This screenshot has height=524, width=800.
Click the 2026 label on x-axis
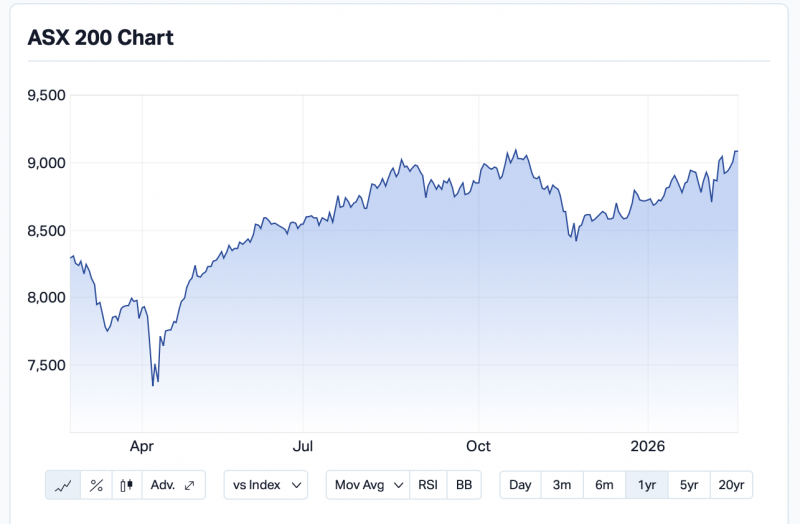pyautogui.click(x=647, y=445)
